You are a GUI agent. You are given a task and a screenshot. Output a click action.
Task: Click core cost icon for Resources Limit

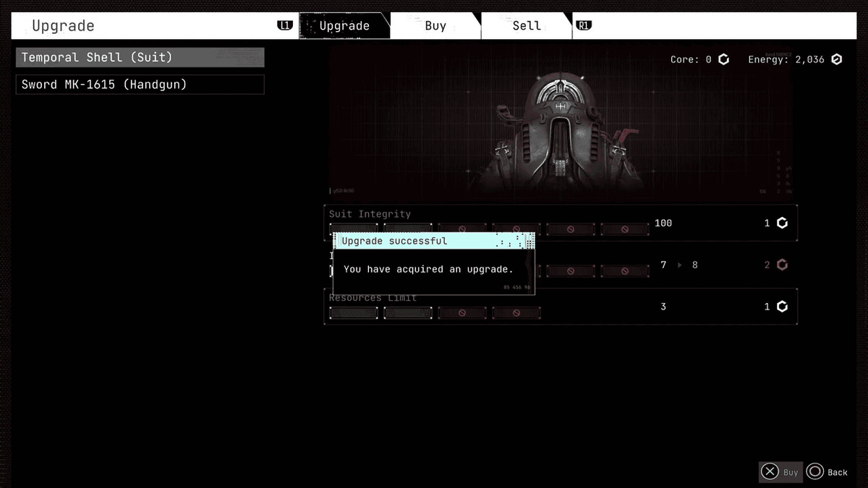click(782, 307)
